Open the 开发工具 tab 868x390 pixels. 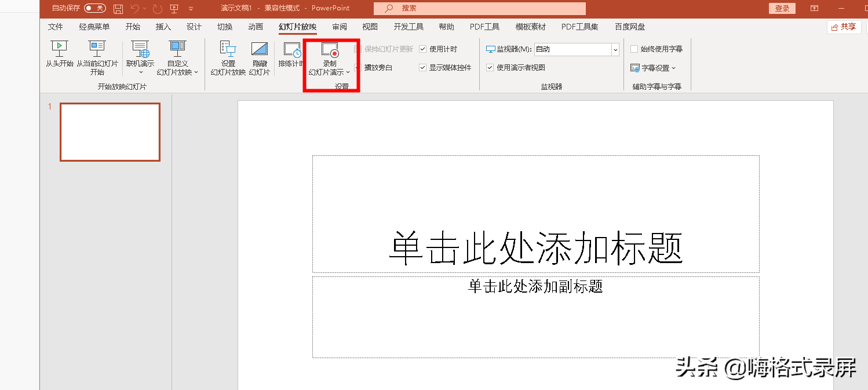(x=409, y=27)
